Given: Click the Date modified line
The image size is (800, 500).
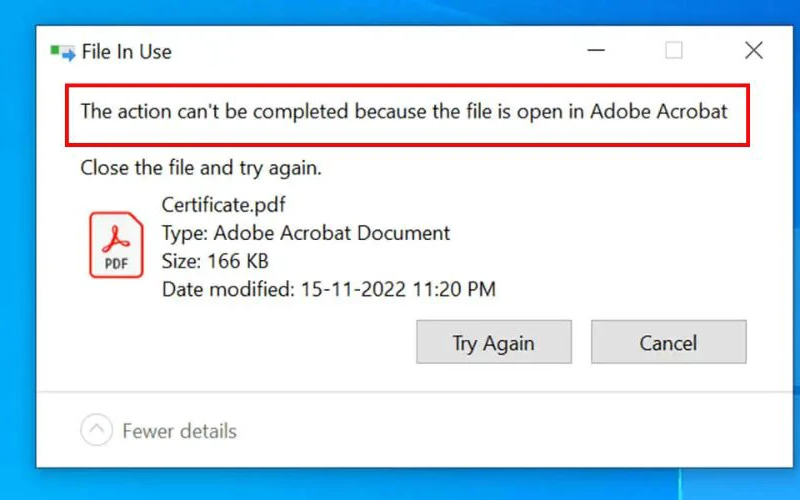Looking at the screenshot, I should tap(329, 290).
